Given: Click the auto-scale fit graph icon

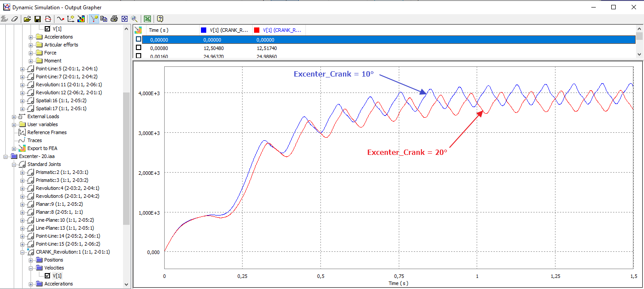Looking at the screenshot, I should (124, 19).
